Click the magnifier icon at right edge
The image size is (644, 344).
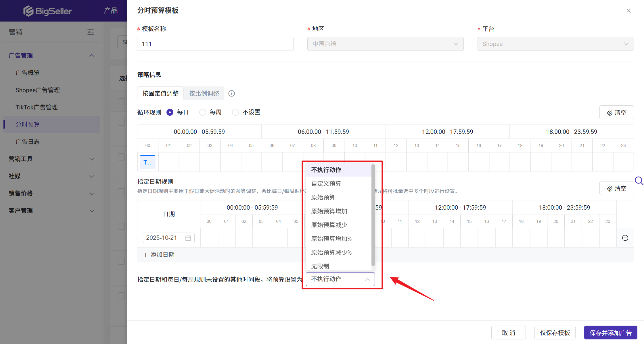tap(639, 181)
